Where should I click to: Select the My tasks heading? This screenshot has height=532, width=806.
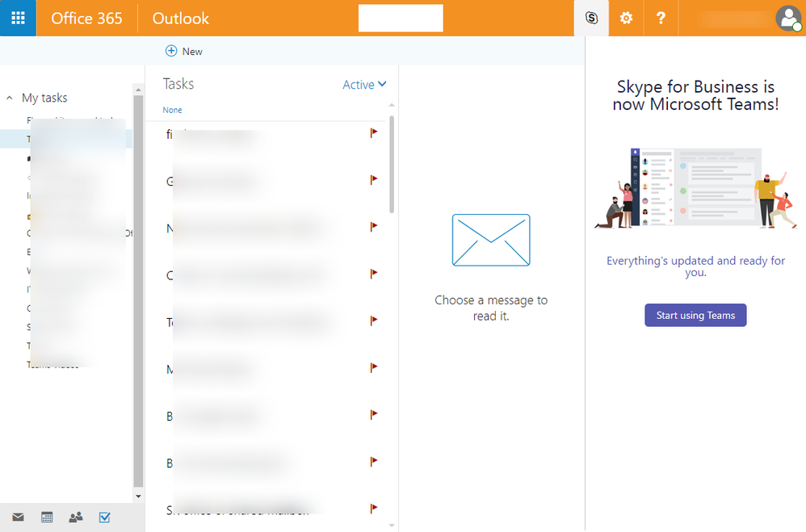(44, 98)
